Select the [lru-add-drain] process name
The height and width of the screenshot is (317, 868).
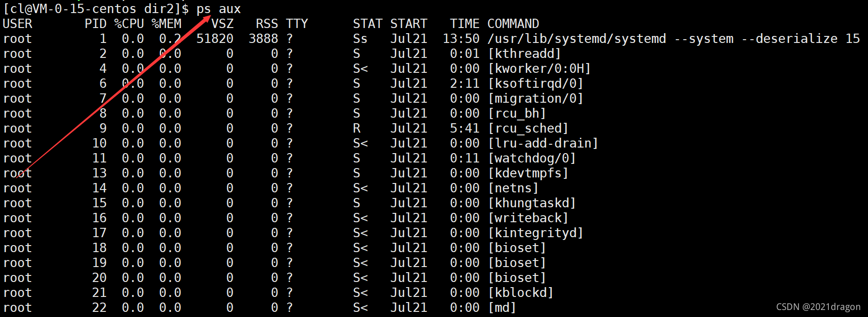pyautogui.click(x=543, y=143)
